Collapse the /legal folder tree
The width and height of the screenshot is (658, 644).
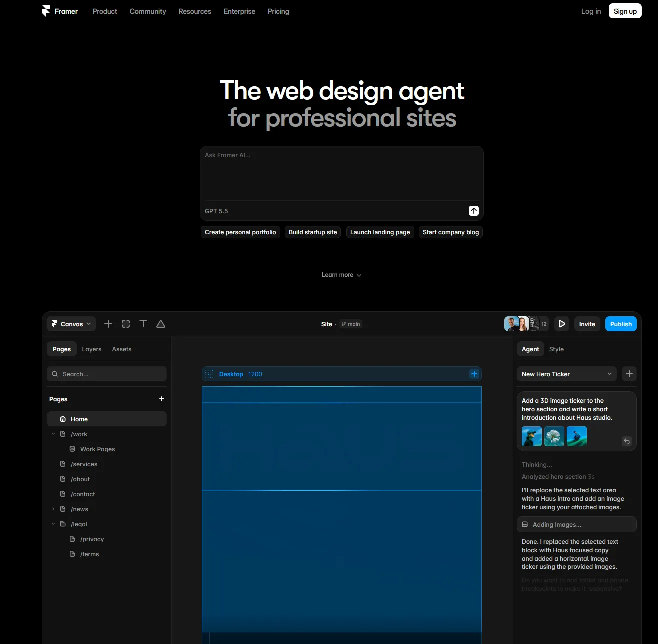[53, 524]
